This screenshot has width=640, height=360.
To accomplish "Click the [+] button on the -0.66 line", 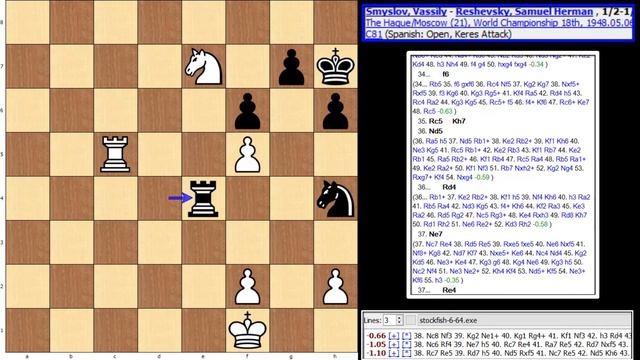I will pos(393,336).
